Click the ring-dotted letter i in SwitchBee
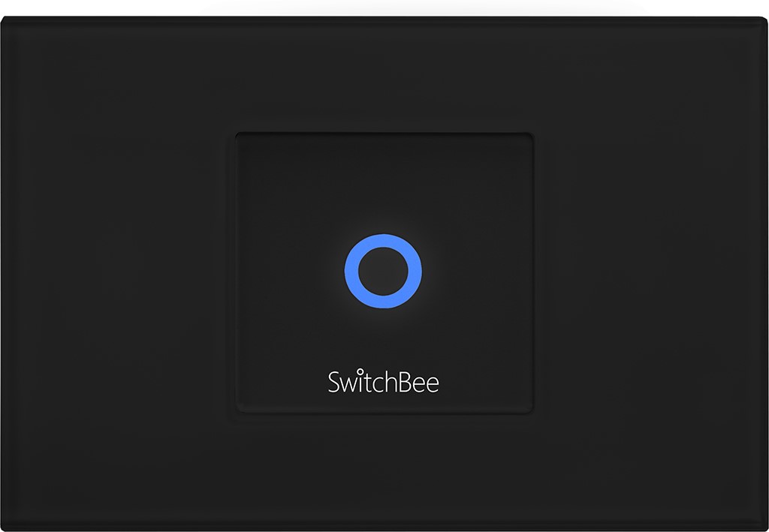 click(x=360, y=382)
